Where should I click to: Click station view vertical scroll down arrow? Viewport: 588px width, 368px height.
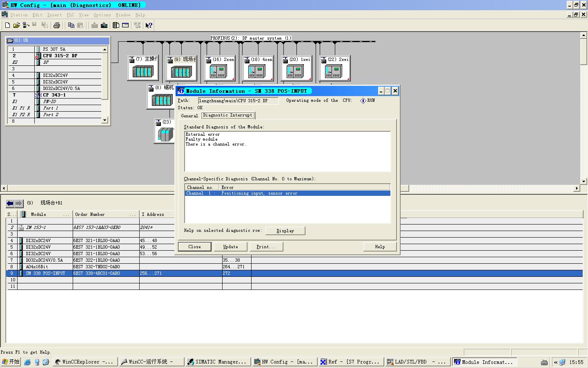584,182
